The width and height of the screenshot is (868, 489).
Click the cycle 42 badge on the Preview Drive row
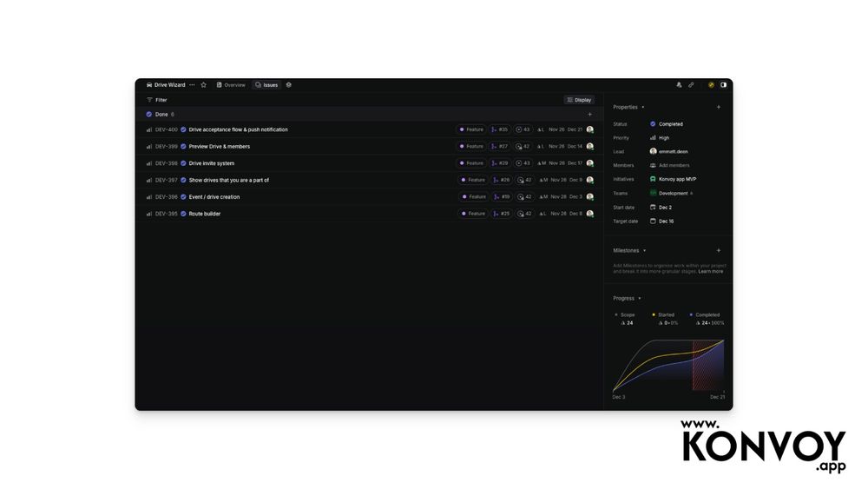[x=523, y=146]
